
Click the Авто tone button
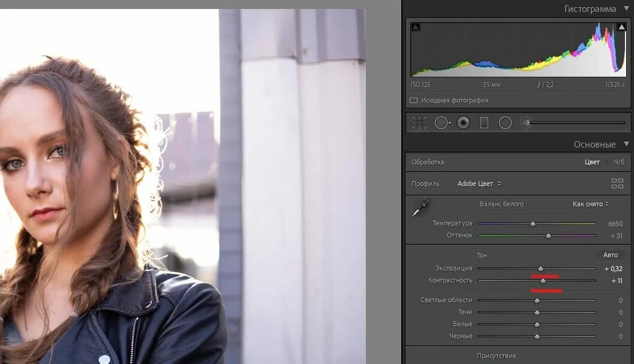(x=611, y=255)
